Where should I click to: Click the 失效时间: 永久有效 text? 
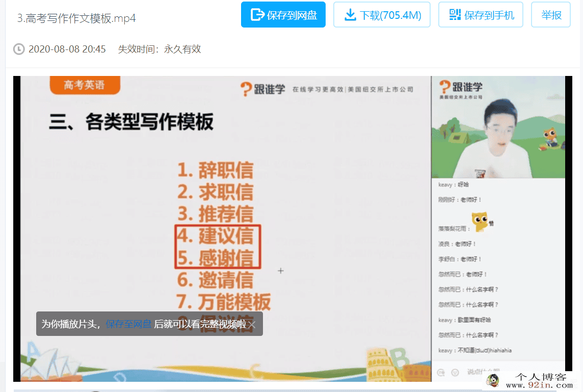click(160, 49)
